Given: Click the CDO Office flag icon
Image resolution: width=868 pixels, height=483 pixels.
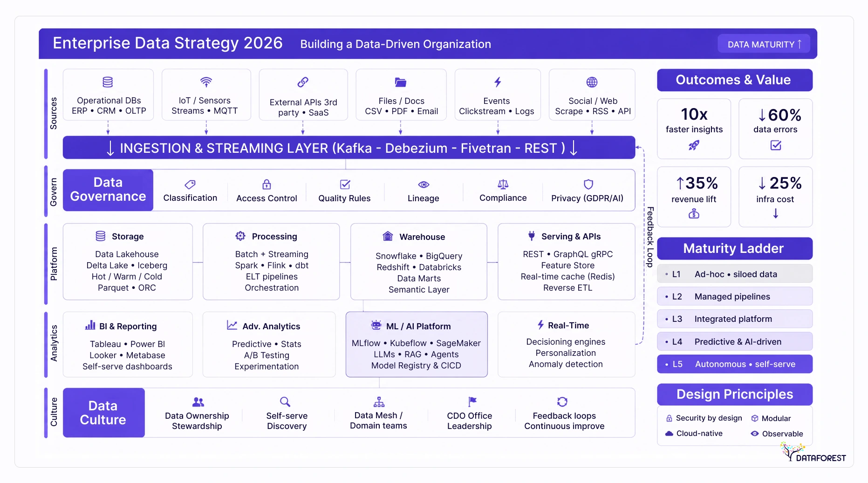Looking at the screenshot, I should pyautogui.click(x=472, y=401).
